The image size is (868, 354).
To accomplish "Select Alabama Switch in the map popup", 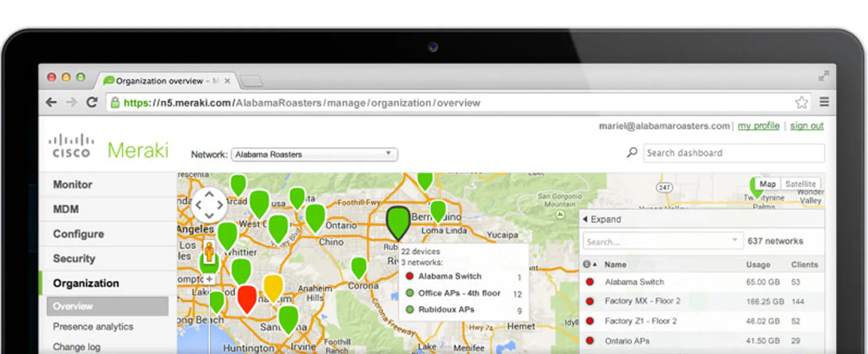I will point(450,276).
